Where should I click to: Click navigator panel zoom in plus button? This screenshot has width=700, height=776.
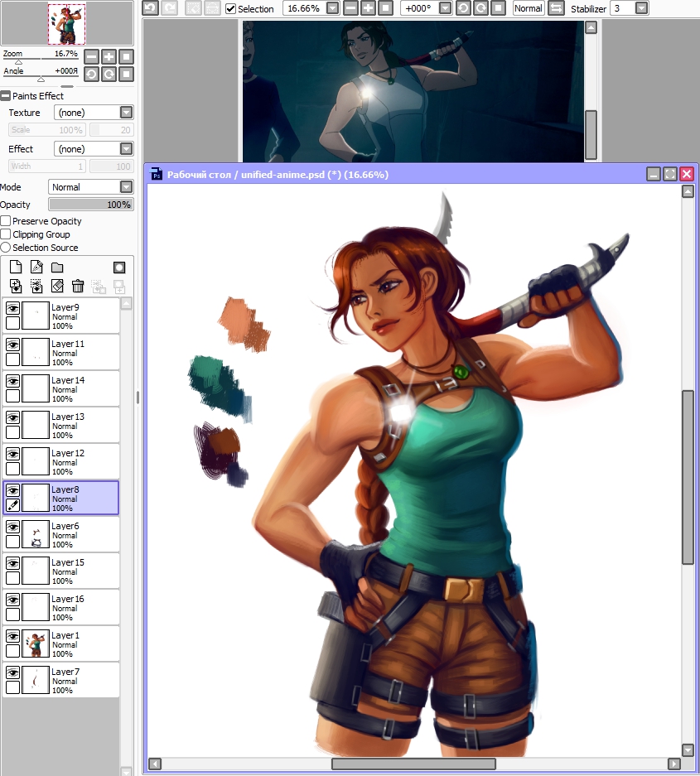(109, 57)
